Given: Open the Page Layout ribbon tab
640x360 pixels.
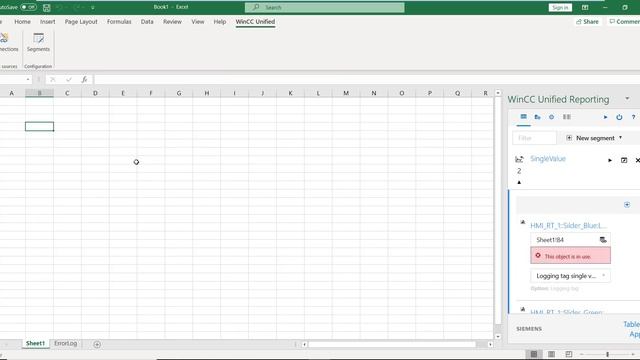Looking at the screenshot, I should tap(81, 22).
